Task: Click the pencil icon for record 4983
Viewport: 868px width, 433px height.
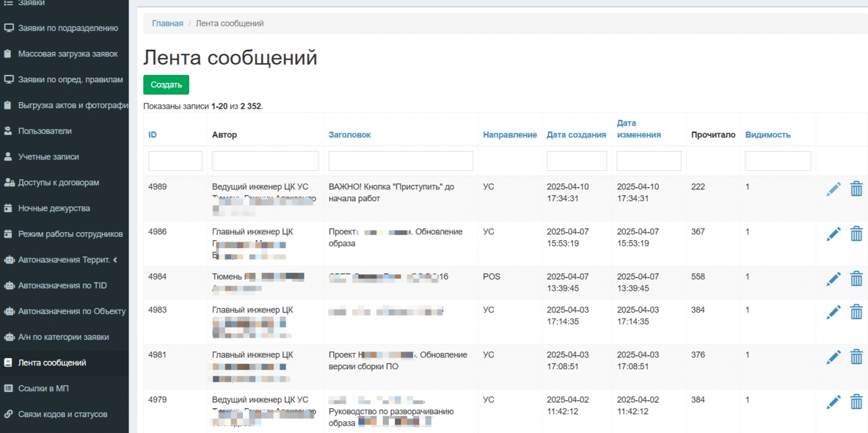Action: [833, 312]
